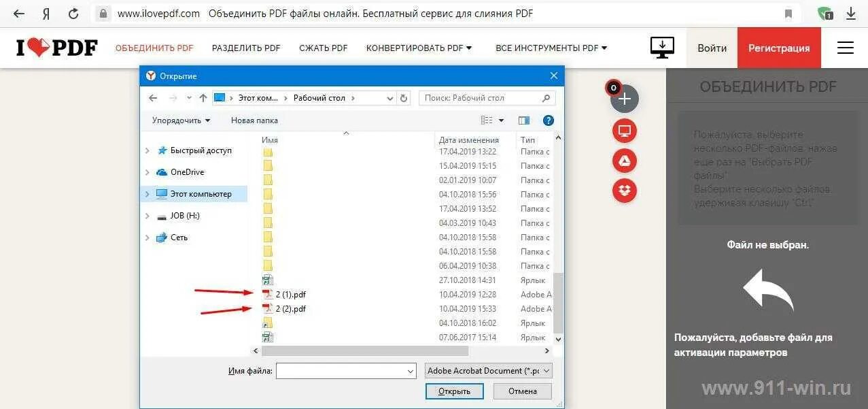This screenshot has height=409, width=868.
Task: Click in the Имя файла text field
Action: [x=341, y=371]
